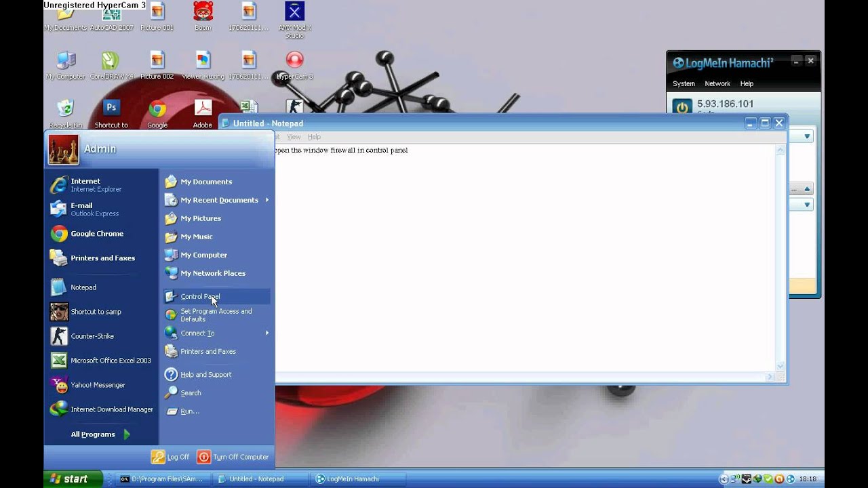
Task: Show hidden tray icons arrow
Action: point(724,479)
